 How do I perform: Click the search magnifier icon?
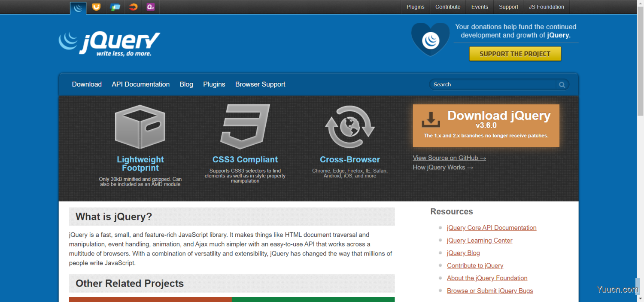coord(562,84)
